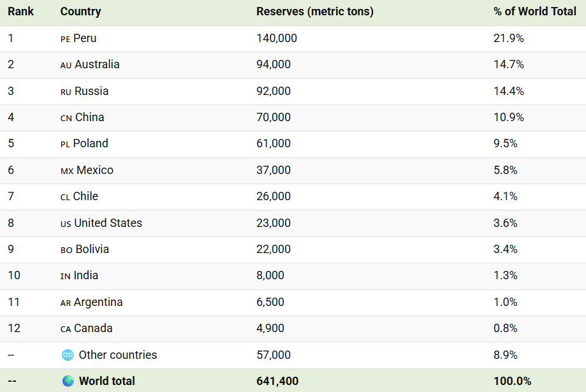The width and height of the screenshot is (586, 392).
Task: Click the CN flag code for China
Action: coord(66,118)
